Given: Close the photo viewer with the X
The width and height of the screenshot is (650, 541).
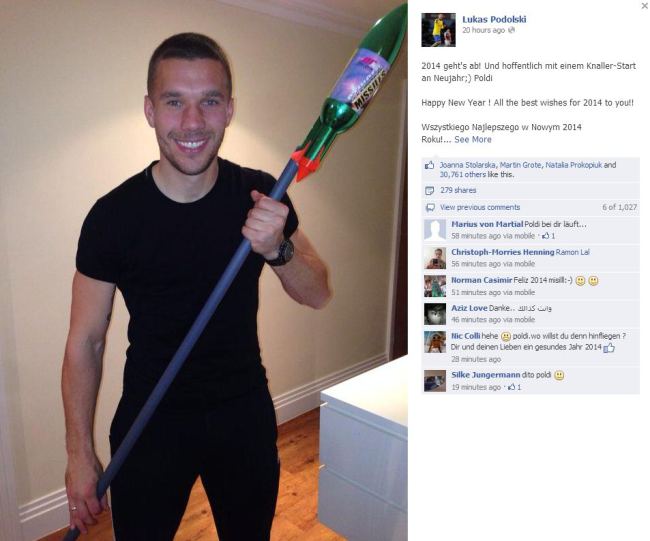Looking at the screenshot, I should pyautogui.click(x=645, y=6).
